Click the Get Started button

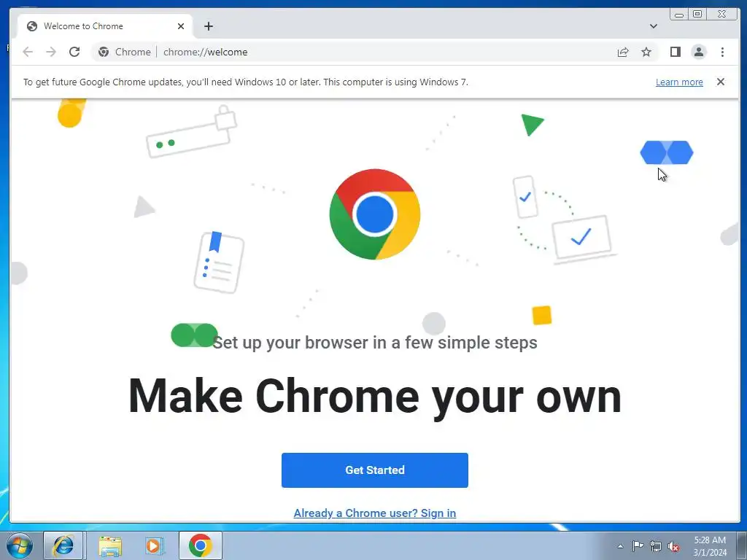(x=374, y=470)
